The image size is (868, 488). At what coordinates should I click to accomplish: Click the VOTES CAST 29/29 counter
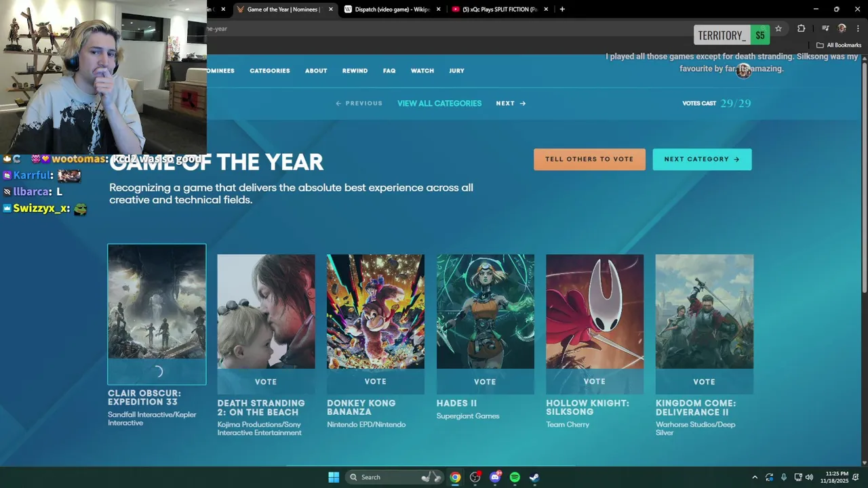pos(717,103)
